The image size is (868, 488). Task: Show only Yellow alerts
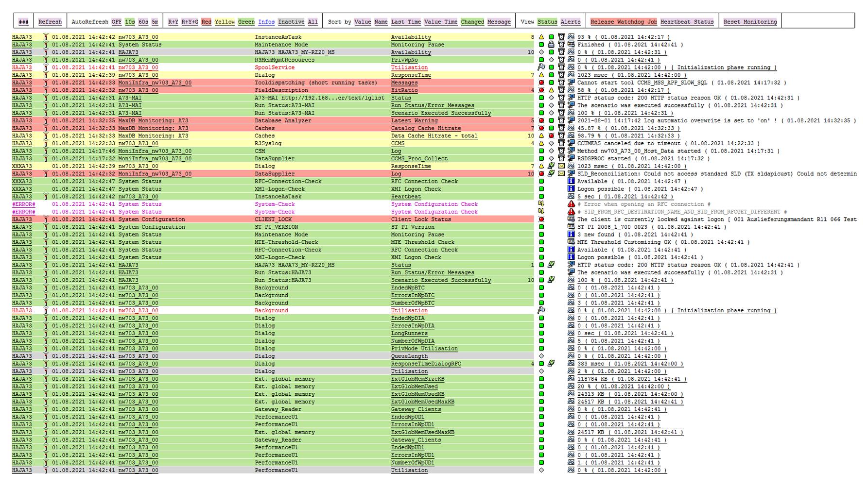click(x=225, y=22)
